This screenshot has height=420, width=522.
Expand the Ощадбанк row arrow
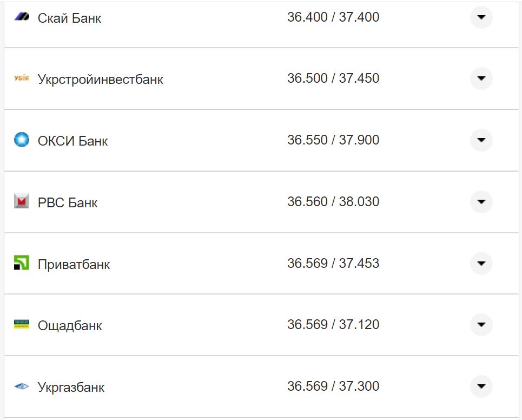pyautogui.click(x=481, y=325)
